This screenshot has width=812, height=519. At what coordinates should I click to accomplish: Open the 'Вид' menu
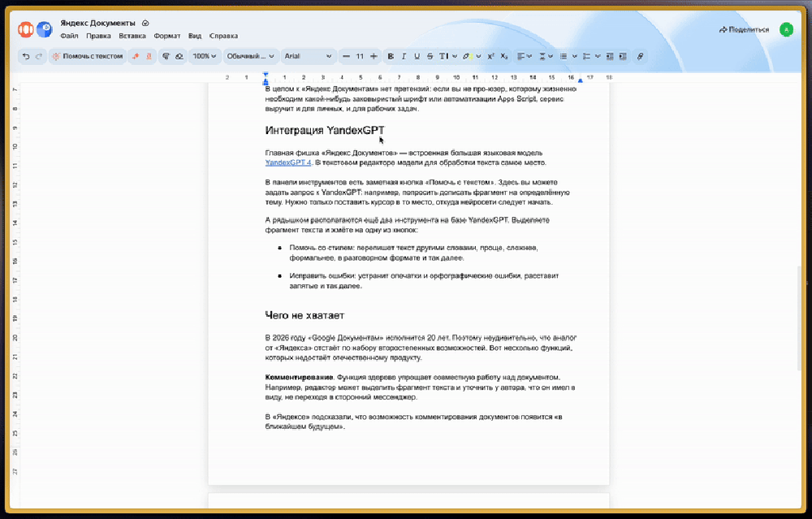(x=195, y=36)
